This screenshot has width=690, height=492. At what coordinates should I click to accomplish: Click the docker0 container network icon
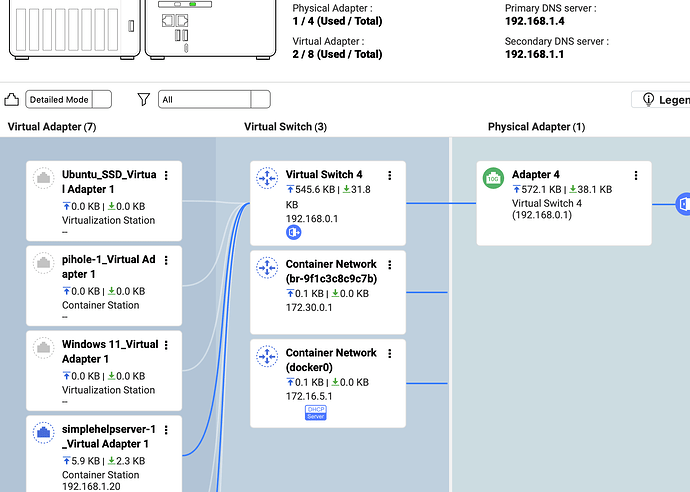point(266,356)
